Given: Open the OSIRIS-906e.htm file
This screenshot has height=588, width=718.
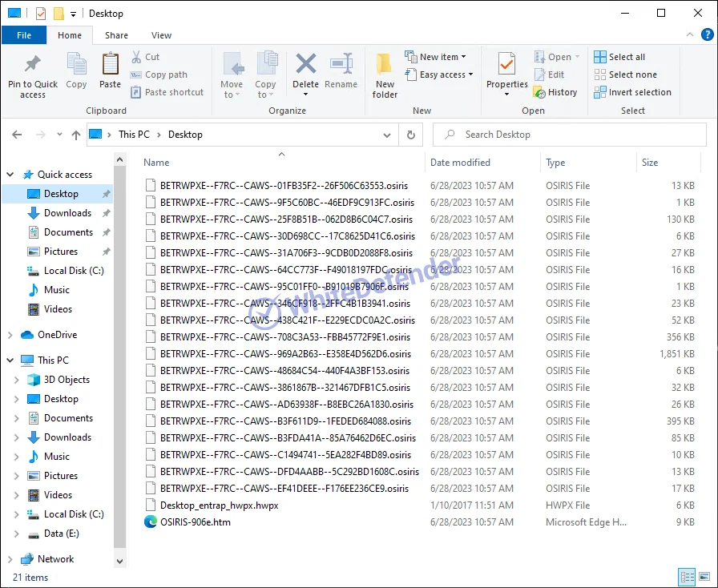Looking at the screenshot, I should [x=195, y=522].
